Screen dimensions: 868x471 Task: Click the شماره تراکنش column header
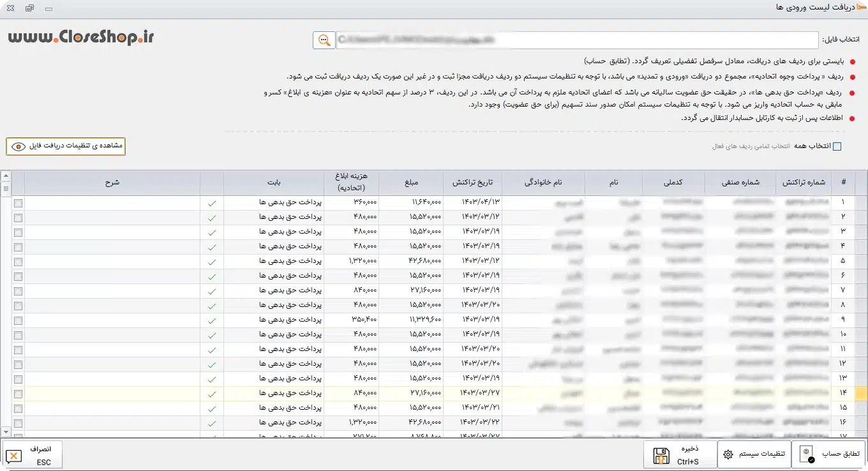pyautogui.click(x=804, y=183)
